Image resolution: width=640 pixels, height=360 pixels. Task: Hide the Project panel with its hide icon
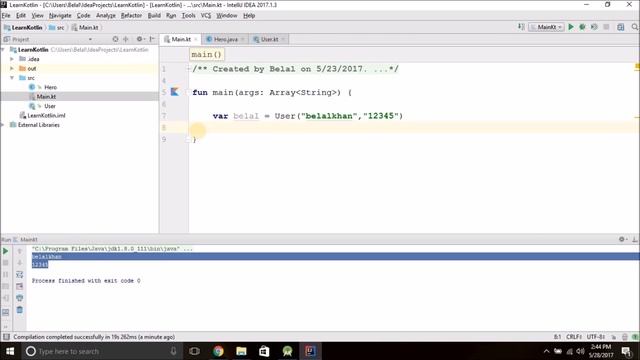coord(152,39)
